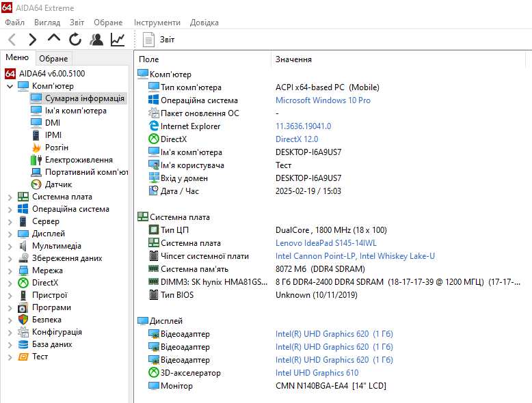Refresh the page with the Refresh icon

pos(75,40)
